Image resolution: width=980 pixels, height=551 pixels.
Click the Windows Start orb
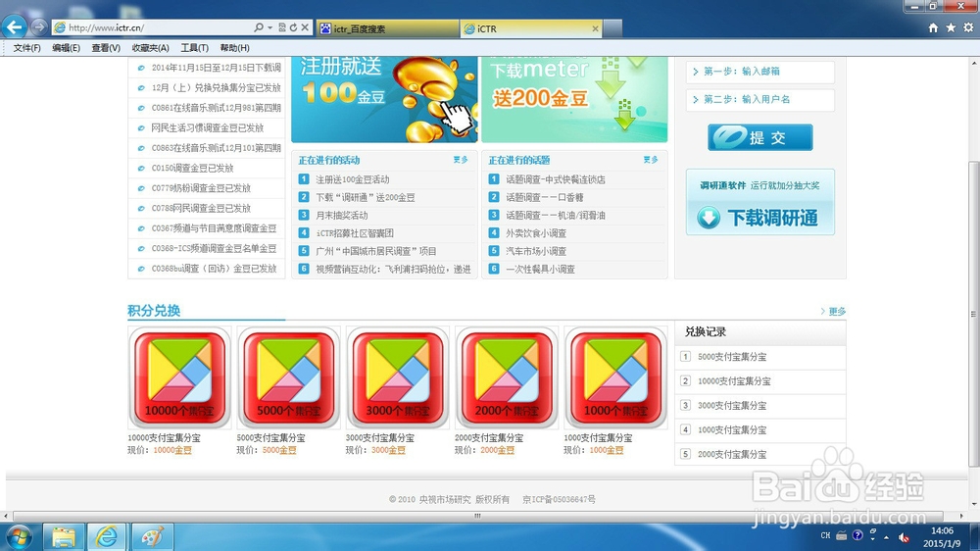[18, 536]
